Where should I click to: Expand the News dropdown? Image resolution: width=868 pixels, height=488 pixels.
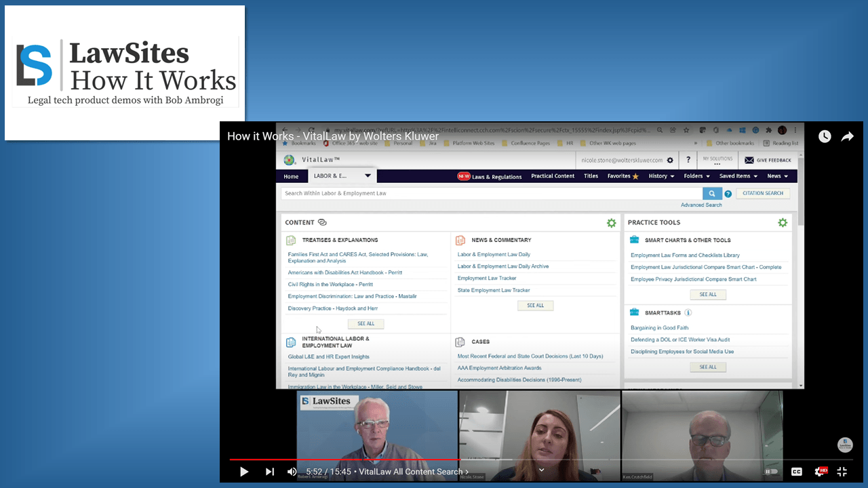pos(777,176)
